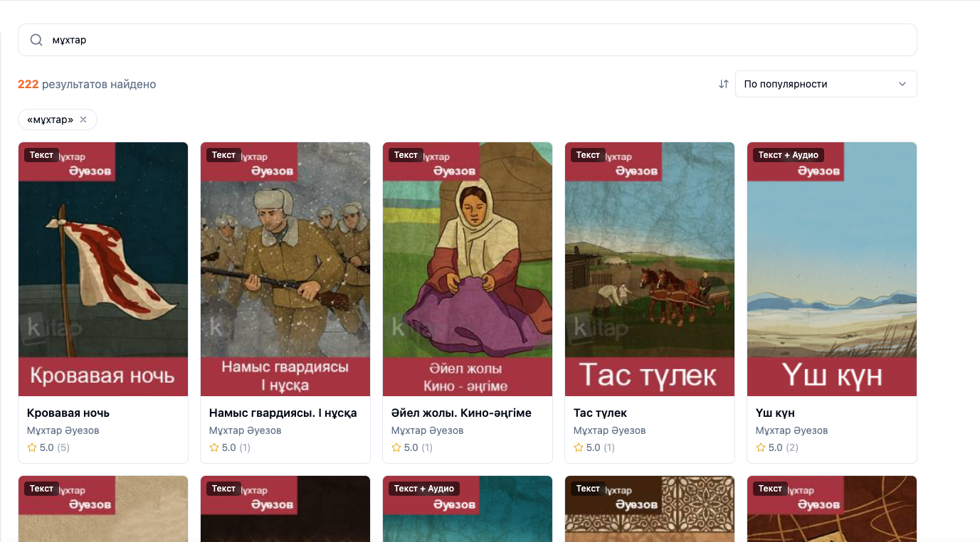Click the search magnifier icon
The image size is (980, 542).
click(x=36, y=40)
